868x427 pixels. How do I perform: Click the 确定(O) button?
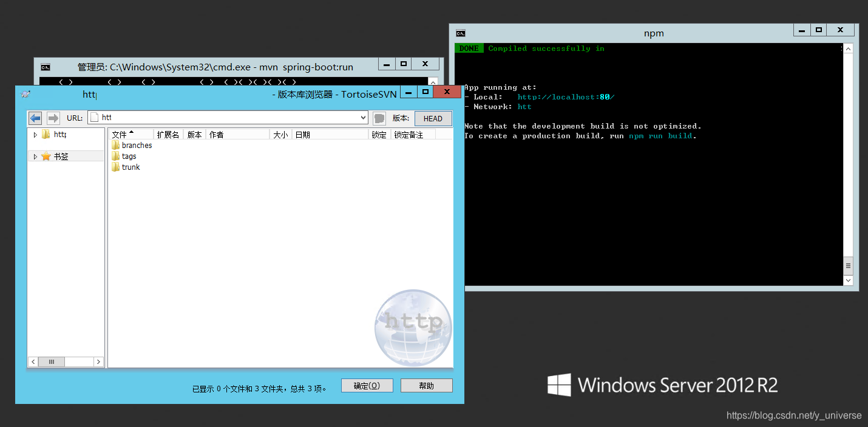pos(367,386)
